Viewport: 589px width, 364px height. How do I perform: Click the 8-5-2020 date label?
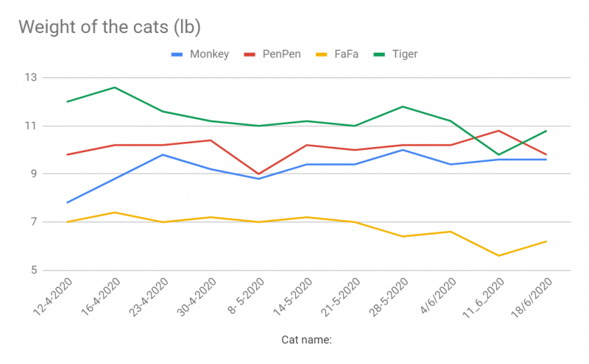point(245,296)
